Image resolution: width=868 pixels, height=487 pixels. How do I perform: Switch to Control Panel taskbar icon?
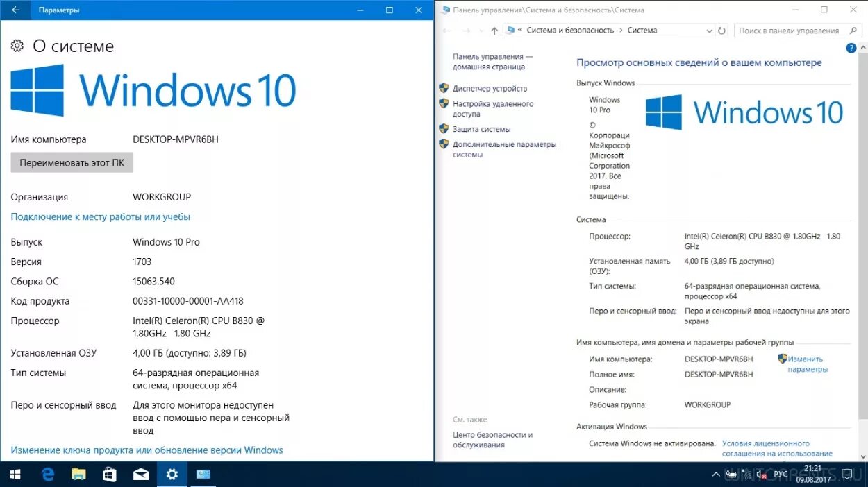203,475
